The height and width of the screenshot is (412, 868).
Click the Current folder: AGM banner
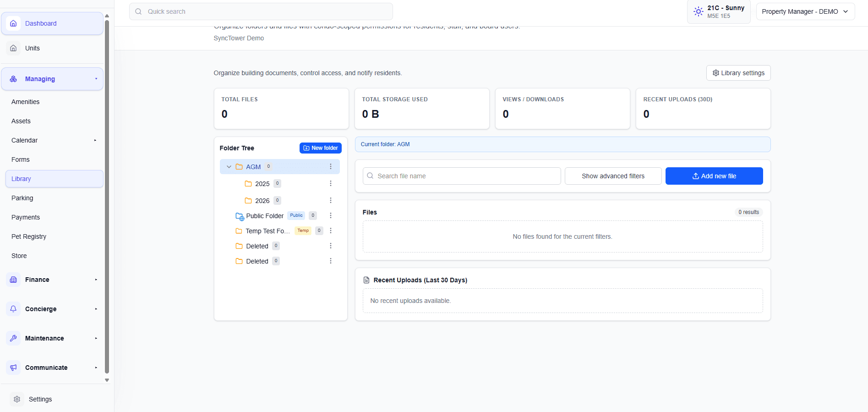click(x=562, y=144)
